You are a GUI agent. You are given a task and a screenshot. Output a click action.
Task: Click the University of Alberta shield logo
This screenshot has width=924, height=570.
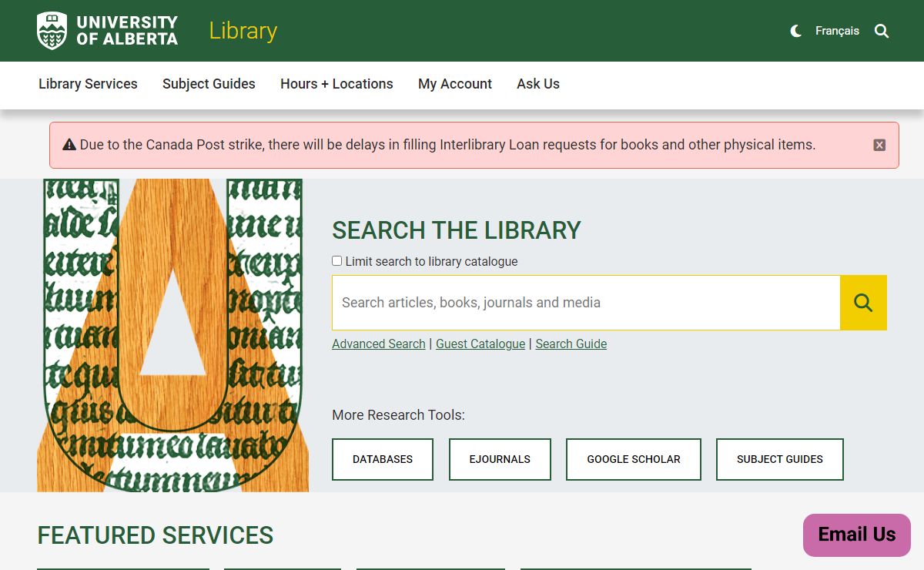pos(52,31)
